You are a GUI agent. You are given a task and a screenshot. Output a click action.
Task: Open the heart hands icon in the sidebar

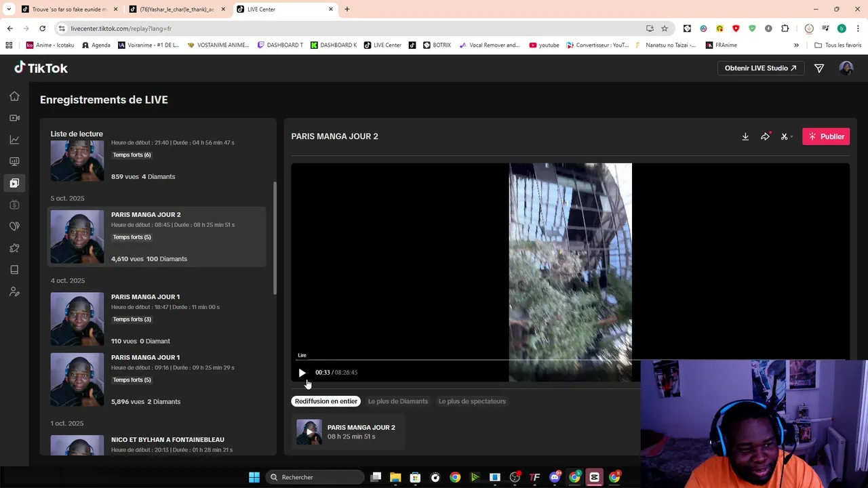[14, 226]
